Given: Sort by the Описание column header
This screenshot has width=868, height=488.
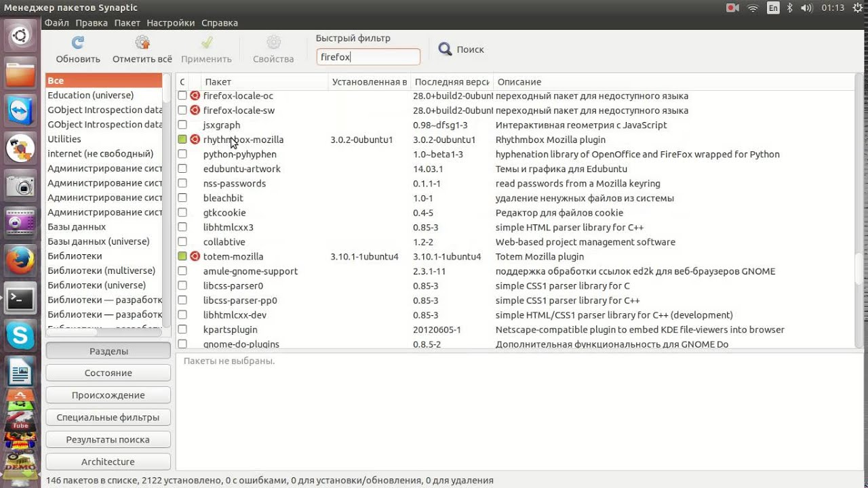Looking at the screenshot, I should [x=673, y=81].
